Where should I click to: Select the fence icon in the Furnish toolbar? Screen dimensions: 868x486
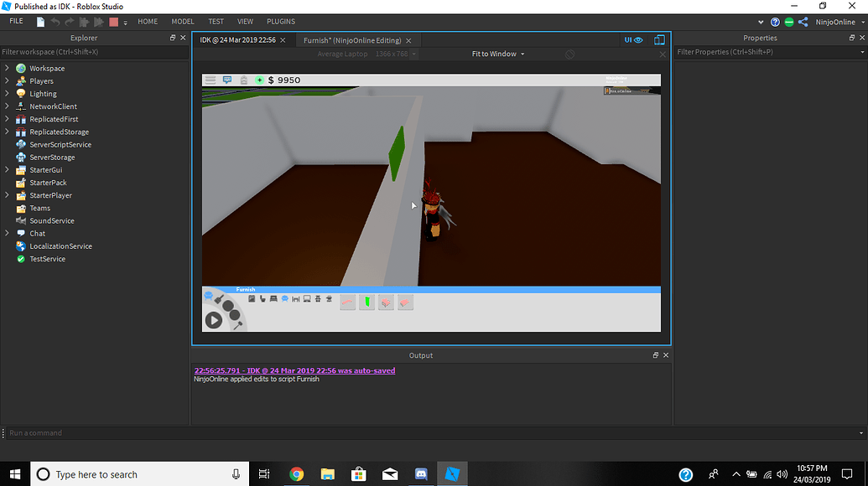pos(295,298)
